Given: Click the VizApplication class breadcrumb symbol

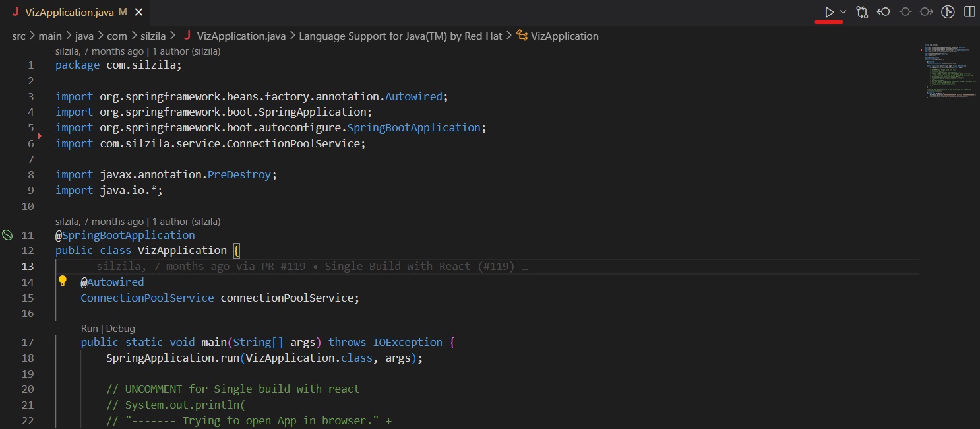Looking at the screenshot, I should click(x=565, y=36).
